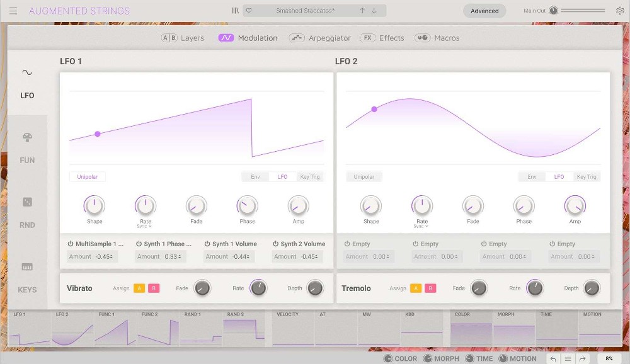Open the RND random modulation section

coord(26,213)
